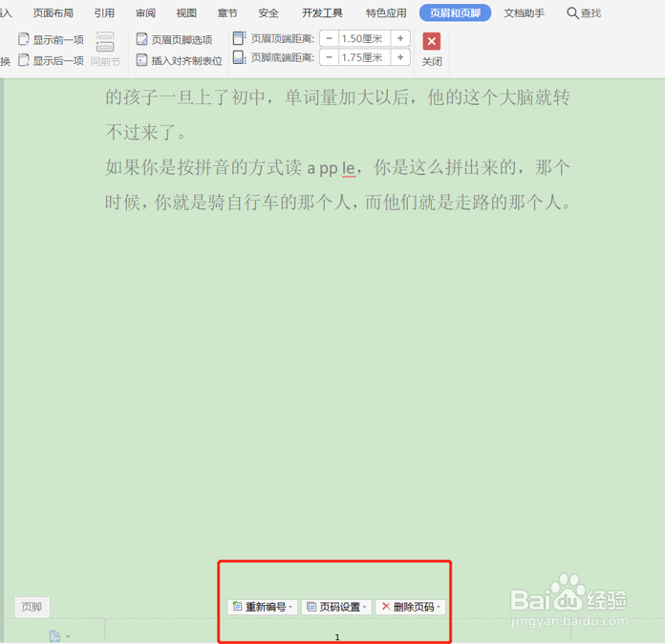Screen dimensions: 665x644
Task: Open 页眉页脚选项 settings
Action: pyautogui.click(x=174, y=39)
